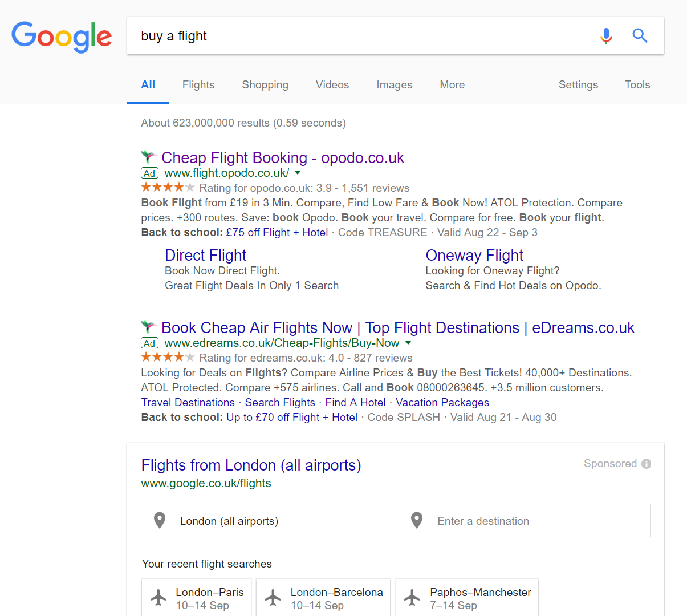Expand dropdown arrow after flight.opodo.co.uk URL
Image resolution: width=687 pixels, height=616 pixels.
297,173
